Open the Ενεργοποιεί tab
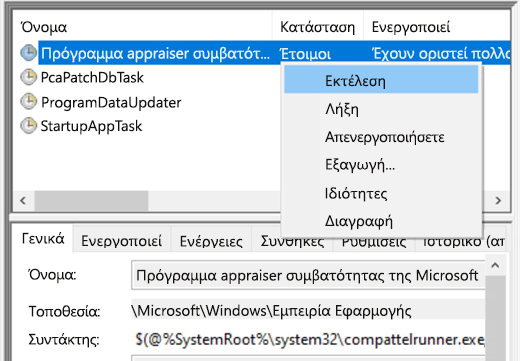Viewport: 520px width, 361px height. click(x=122, y=241)
